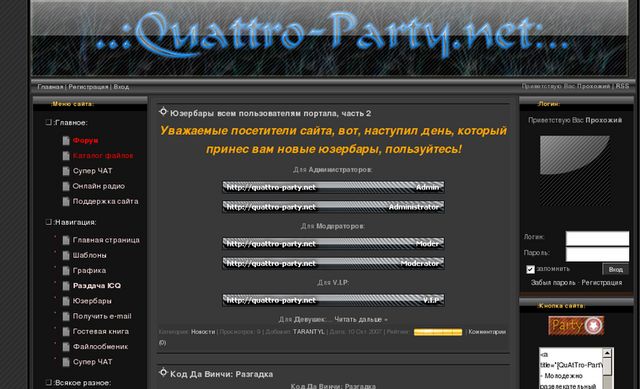This screenshot has width=640, height=389.
Task: Collapse the :Навигация: menu section box
Action: point(49,222)
